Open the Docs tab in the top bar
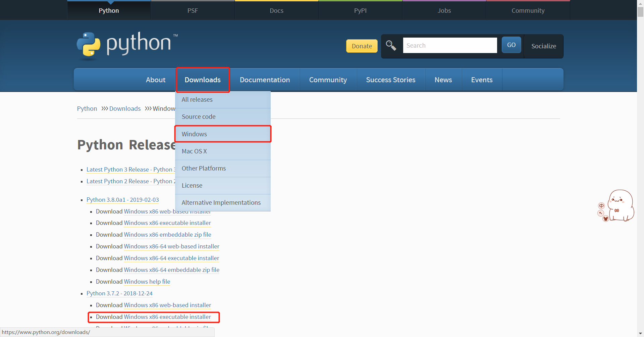 click(276, 10)
